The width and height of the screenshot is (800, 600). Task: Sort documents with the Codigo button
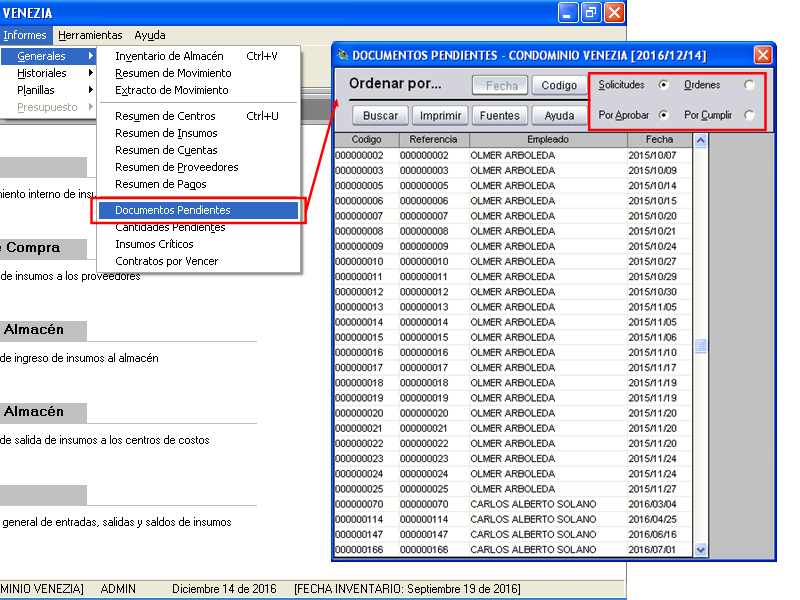coord(559,85)
